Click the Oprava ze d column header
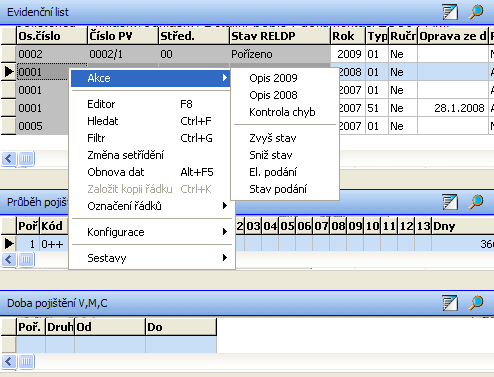Viewport: 494px width, 377px height. click(453, 36)
